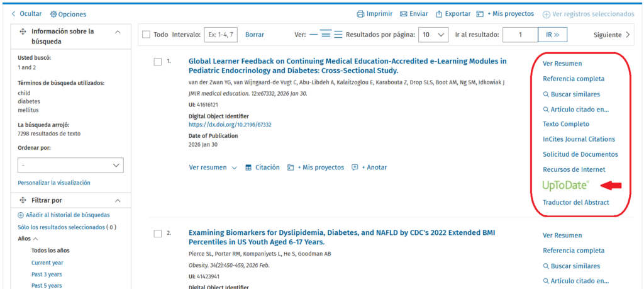
Task: Click the Citación table icon in result 1
Action: (248, 167)
